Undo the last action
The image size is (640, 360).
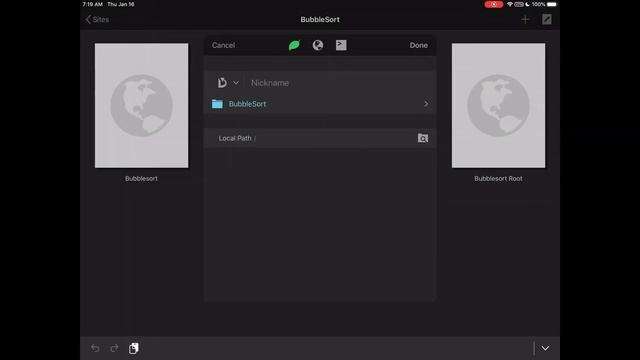click(x=95, y=348)
